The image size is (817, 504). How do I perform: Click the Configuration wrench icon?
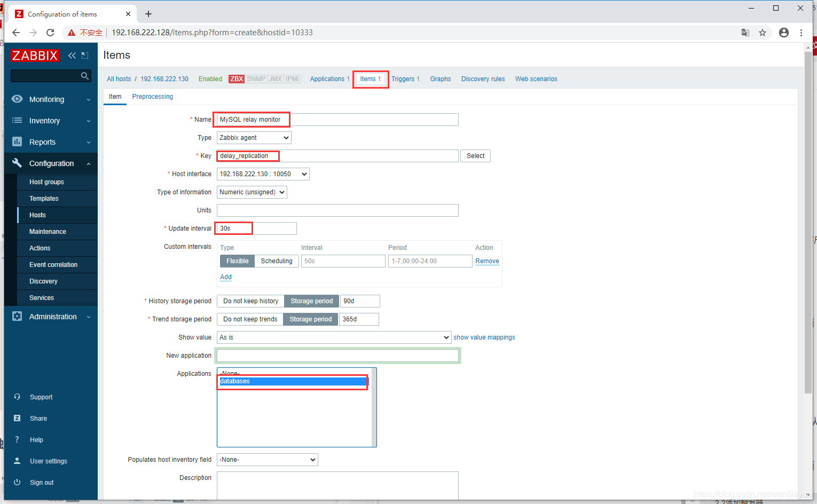[17, 163]
